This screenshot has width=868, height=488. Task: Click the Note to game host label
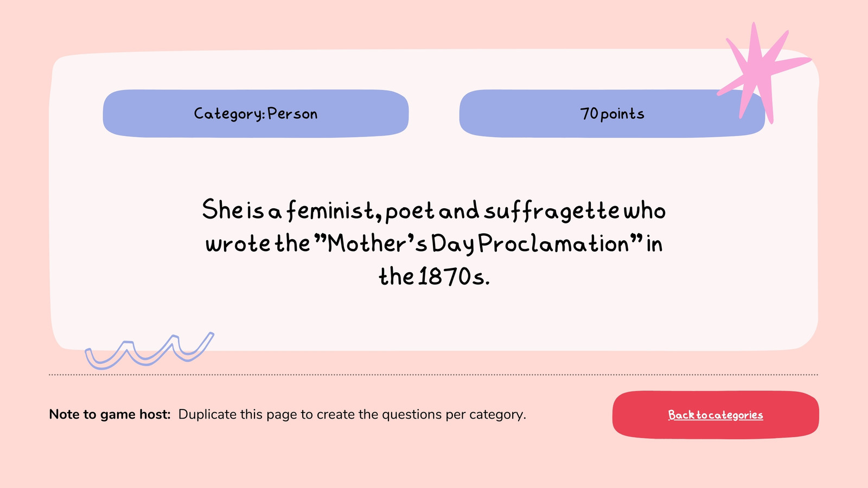(110, 414)
